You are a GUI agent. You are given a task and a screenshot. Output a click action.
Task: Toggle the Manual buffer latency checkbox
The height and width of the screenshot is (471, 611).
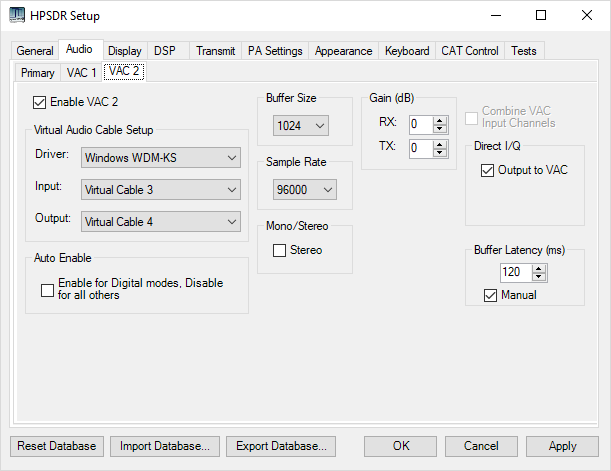click(x=491, y=295)
